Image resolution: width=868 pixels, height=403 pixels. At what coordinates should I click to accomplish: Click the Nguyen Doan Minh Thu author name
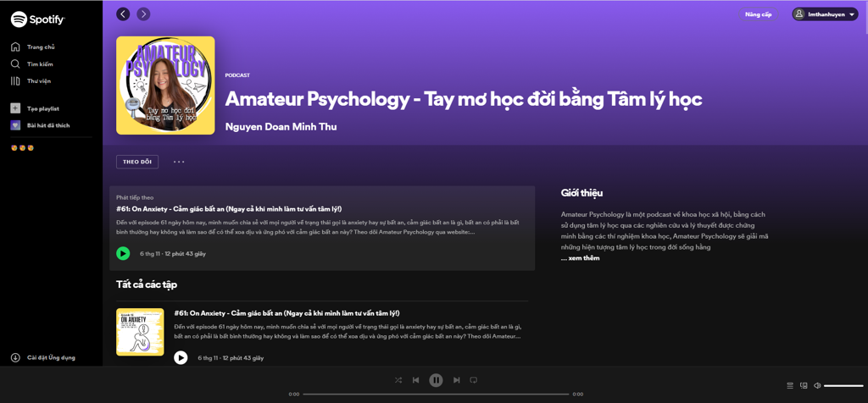281,127
